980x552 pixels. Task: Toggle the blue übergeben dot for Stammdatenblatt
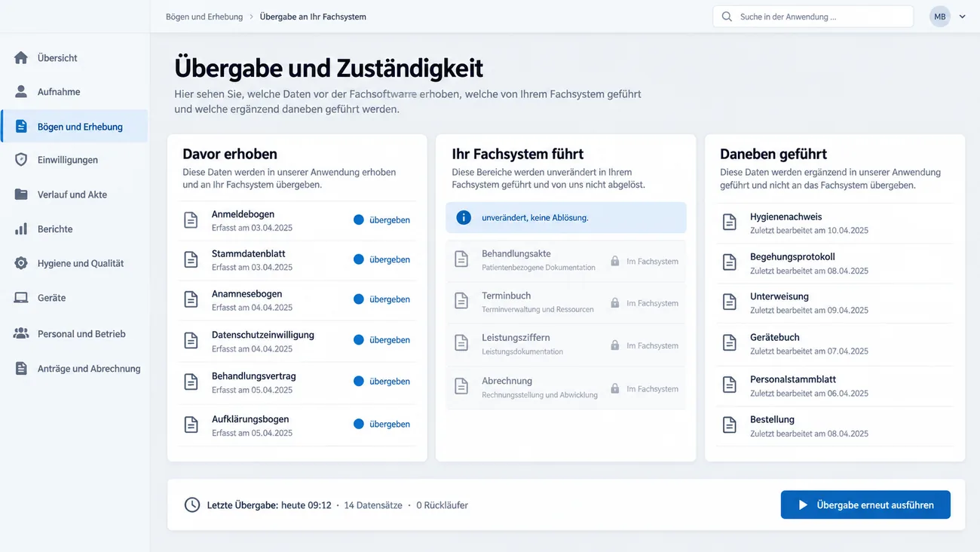click(359, 259)
